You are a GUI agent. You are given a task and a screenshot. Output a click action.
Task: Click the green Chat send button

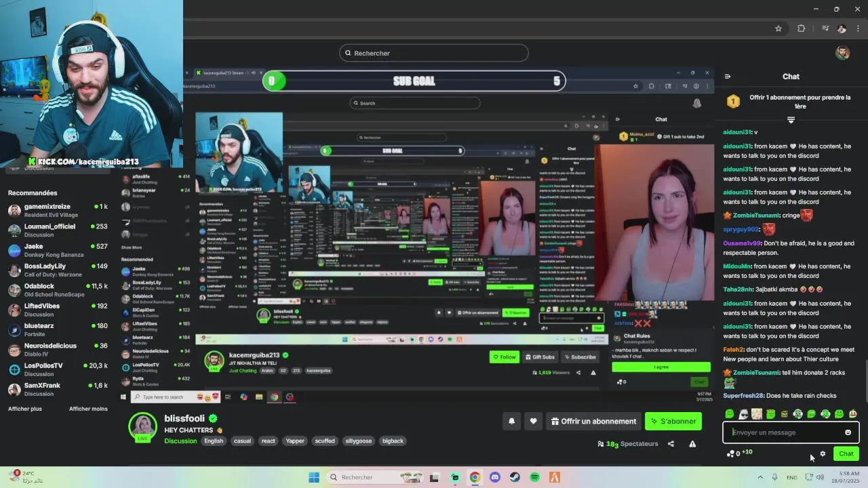846,453
